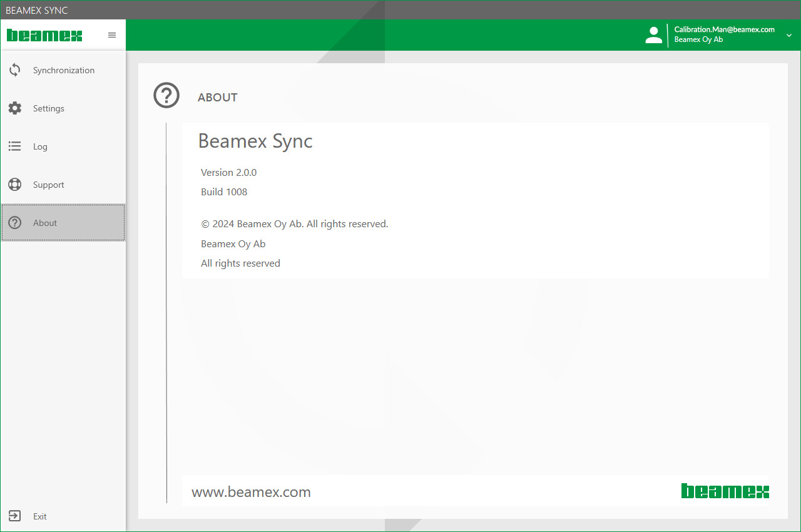Click the Calibration.Man@beamex.com account name
Screen dimensions: 801x532
pos(725,29)
